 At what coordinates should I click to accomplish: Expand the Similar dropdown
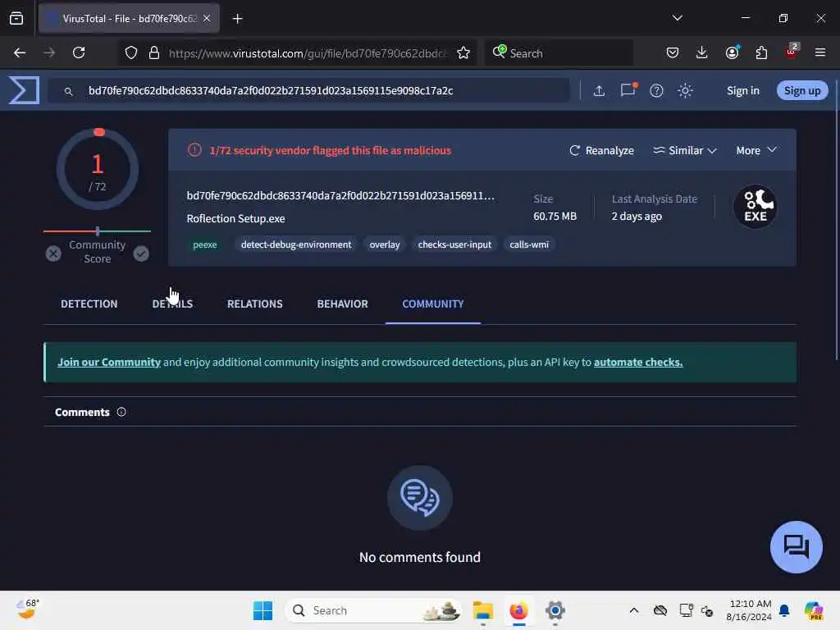[685, 151]
